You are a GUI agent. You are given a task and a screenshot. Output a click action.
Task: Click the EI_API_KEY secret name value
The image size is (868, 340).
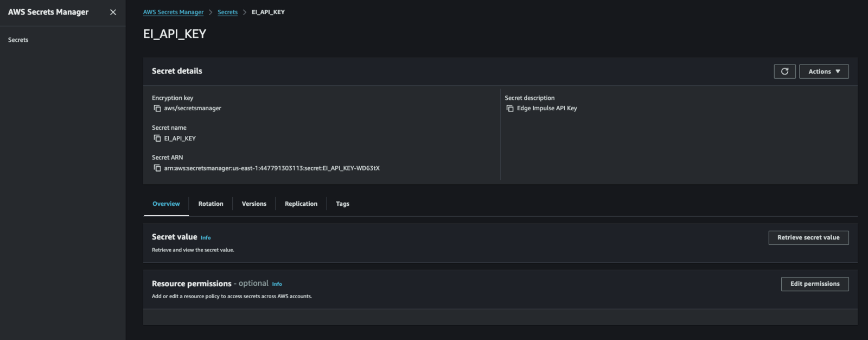(x=180, y=138)
